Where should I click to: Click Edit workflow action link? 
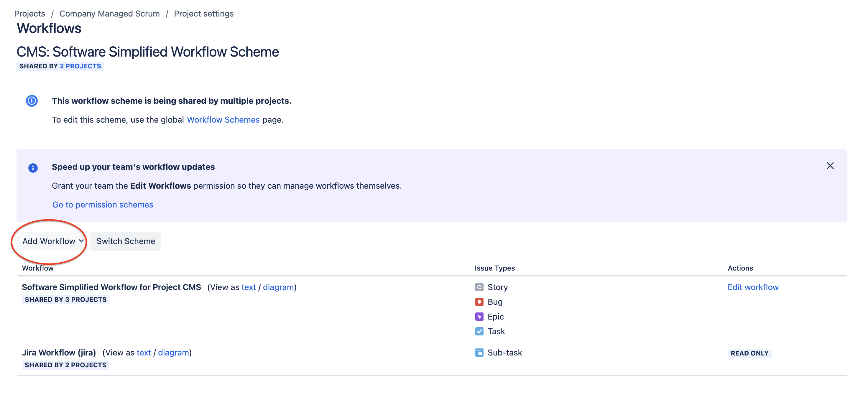click(x=752, y=287)
